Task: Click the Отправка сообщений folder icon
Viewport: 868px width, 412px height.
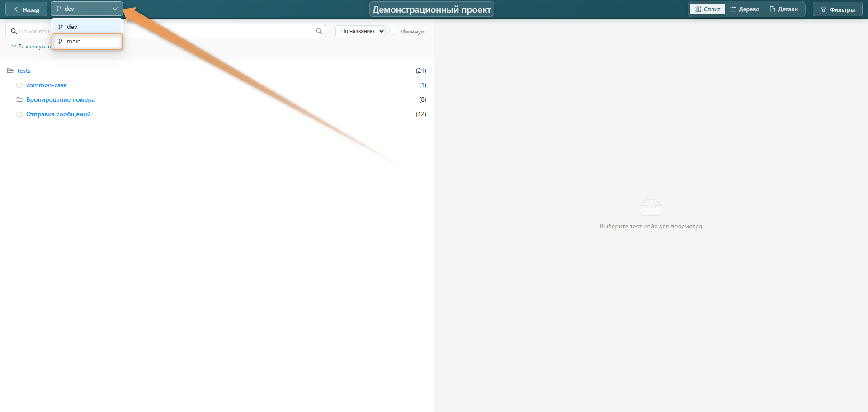Action: (19, 114)
